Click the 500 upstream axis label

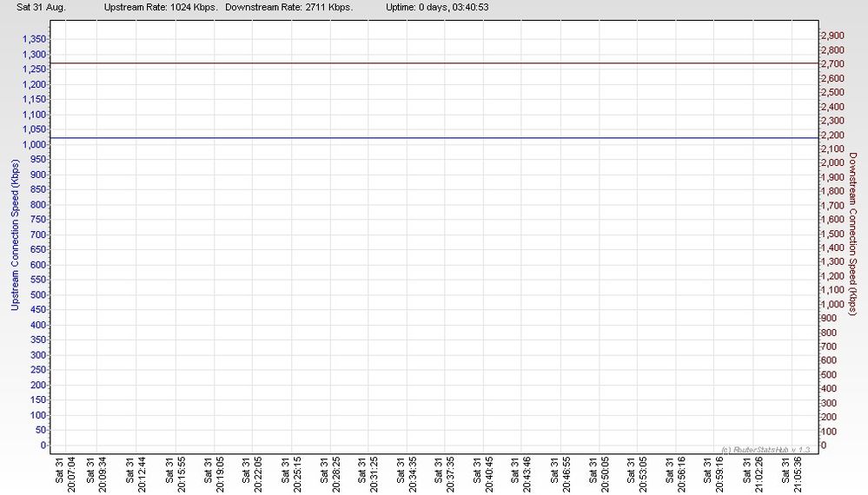[x=38, y=294]
